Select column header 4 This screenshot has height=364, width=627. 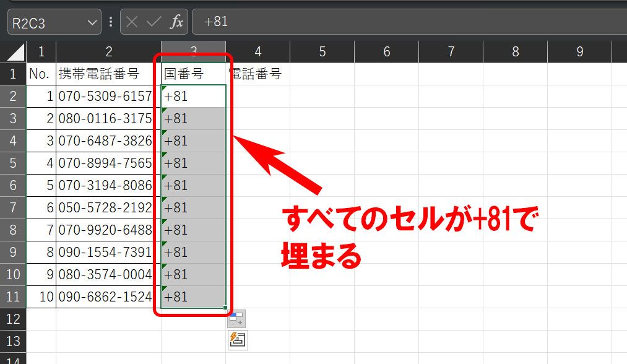coord(258,51)
